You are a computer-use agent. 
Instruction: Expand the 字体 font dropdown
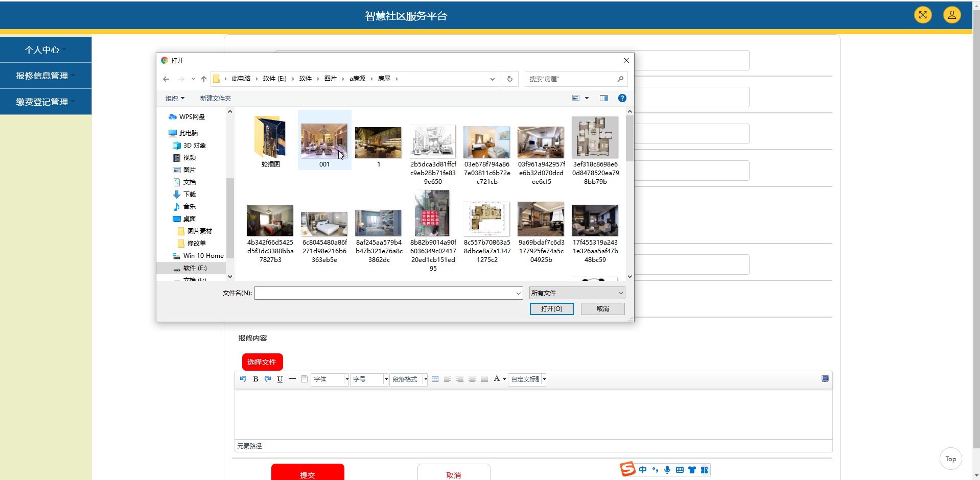(x=346, y=379)
